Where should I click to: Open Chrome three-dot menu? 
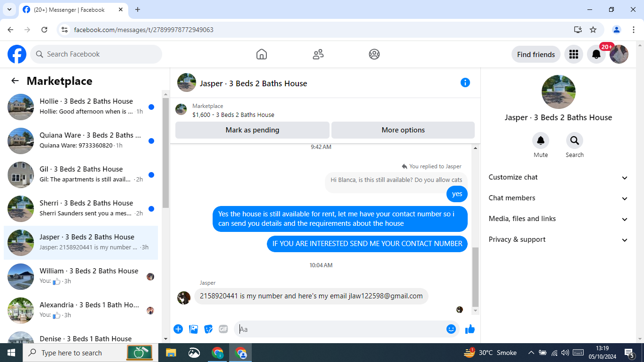(x=634, y=30)
